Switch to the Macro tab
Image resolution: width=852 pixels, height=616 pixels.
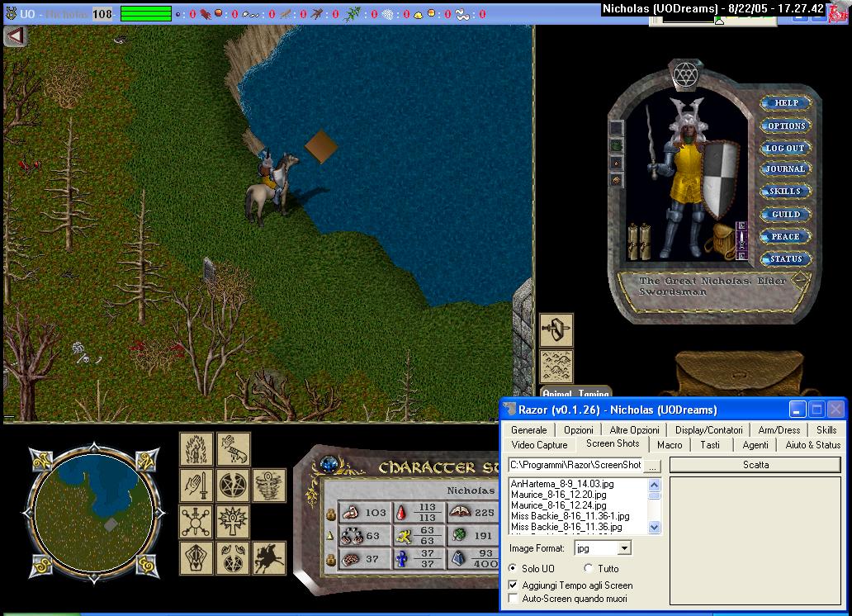[x=670, y=445]
